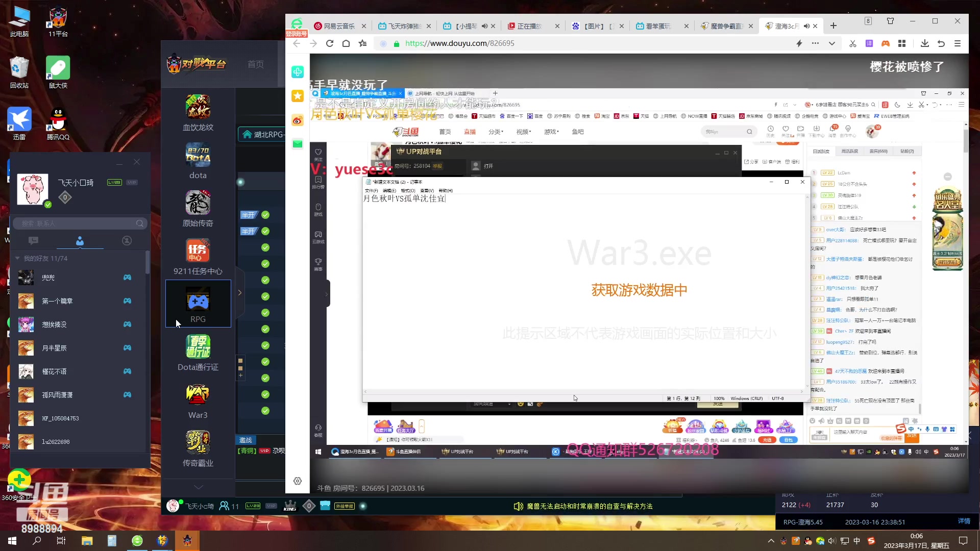Bookmark page with star icon
The height and width of the screenshot is (551, 980).
(x=363, y=43)
